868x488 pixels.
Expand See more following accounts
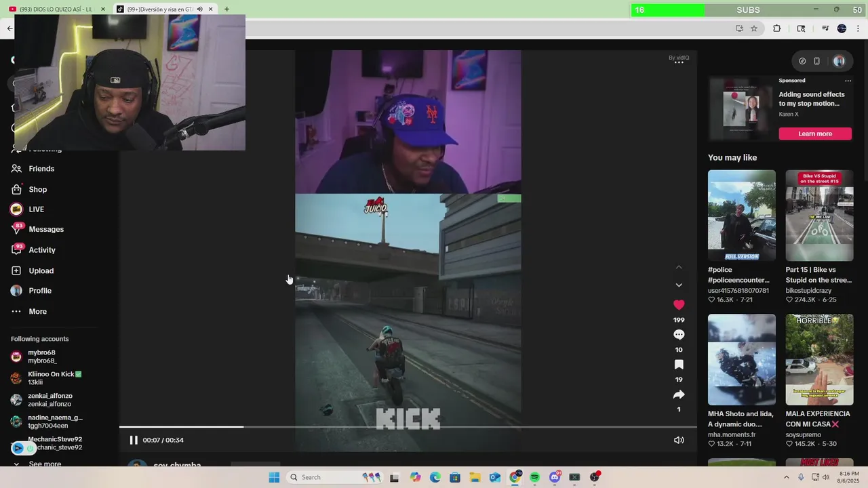(45, 464)
